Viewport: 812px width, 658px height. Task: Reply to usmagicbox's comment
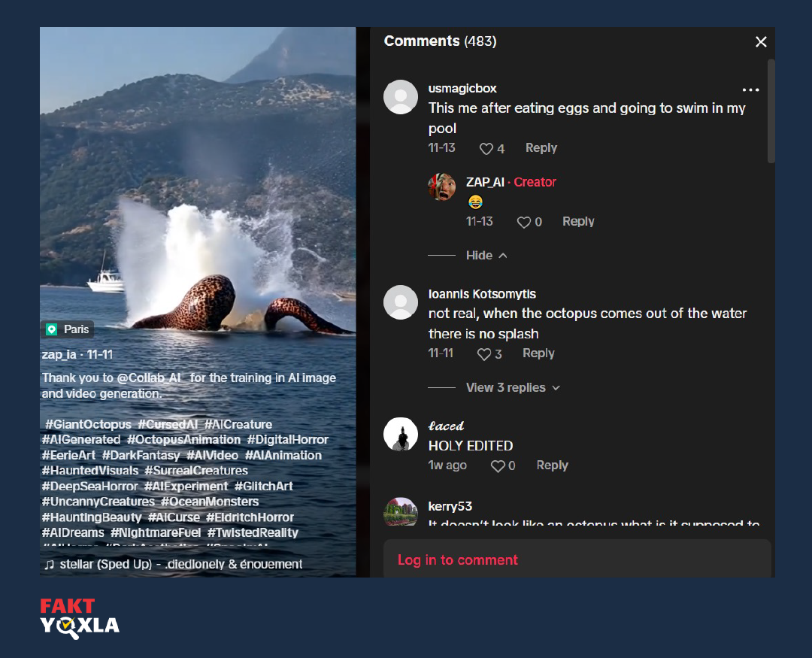[541, 147]
